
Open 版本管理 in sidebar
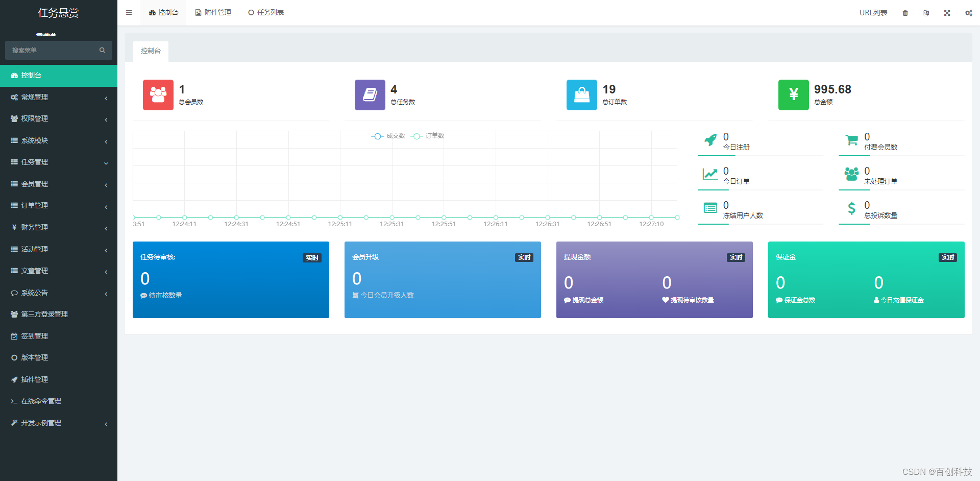(59, 358)
